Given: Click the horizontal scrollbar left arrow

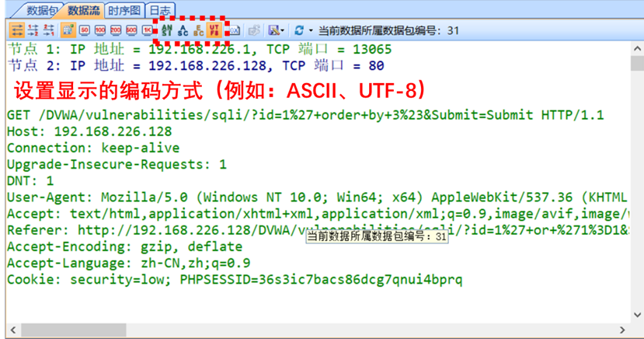Looking at the screenshot, I should tap(13, 330).
